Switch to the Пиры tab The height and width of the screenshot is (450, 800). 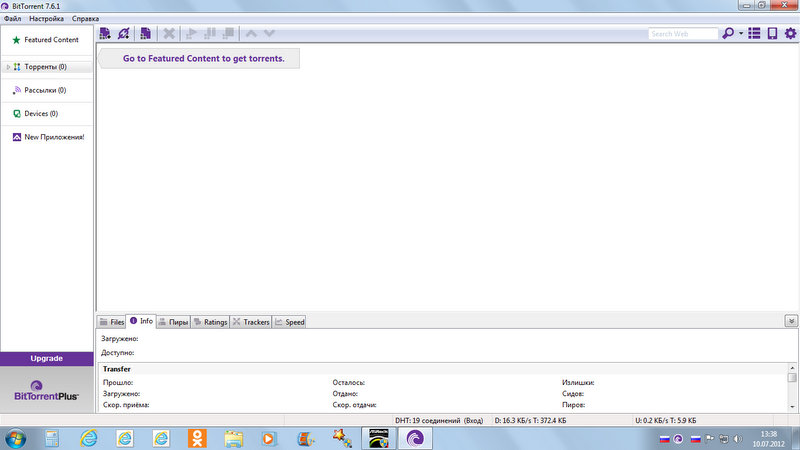(173, 322)
